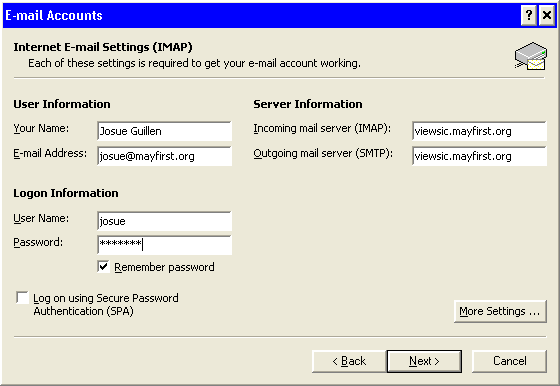The width and height of the screenshot is (560, 386).
Task: Click the 'User Information' heading
Action: [x=62, y=104]
